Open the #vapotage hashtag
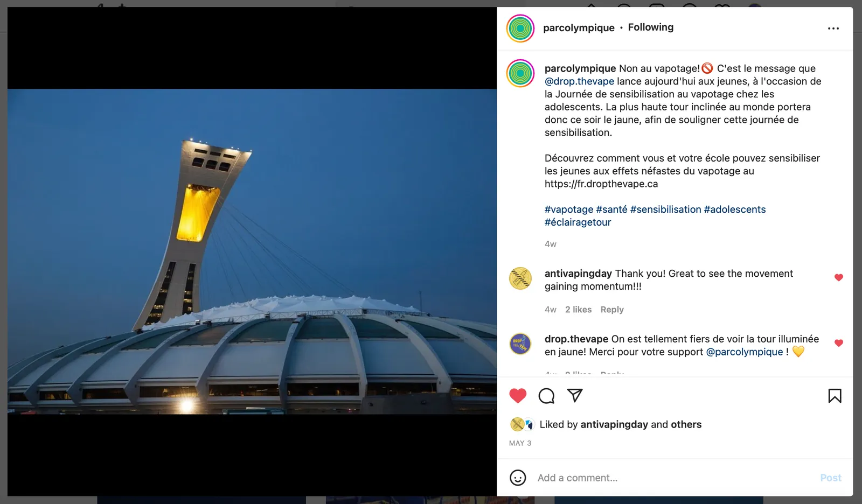The height and width of the screenshot is (504, 862). [569, 209]
